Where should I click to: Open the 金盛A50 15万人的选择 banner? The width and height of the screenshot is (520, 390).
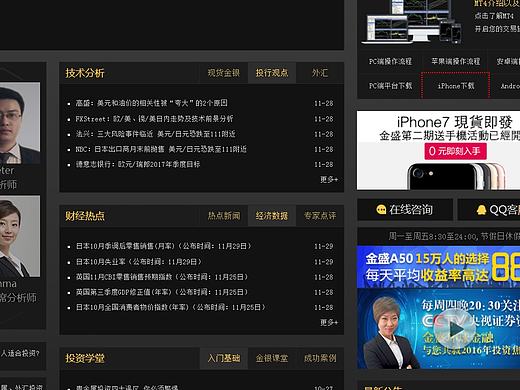click(438, 267)
